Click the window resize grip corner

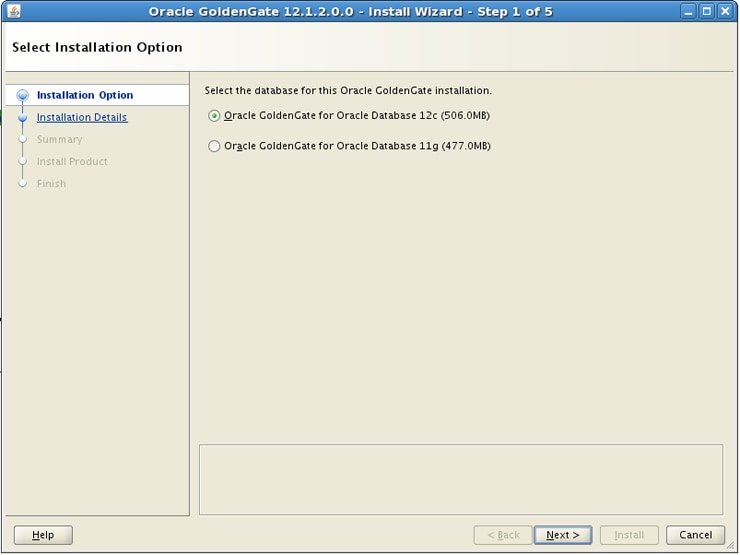(x=730, y=546)
